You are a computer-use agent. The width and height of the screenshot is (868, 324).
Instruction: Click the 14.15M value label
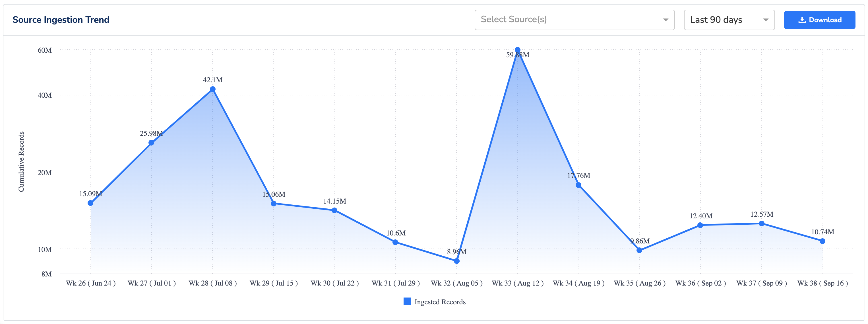334,201
